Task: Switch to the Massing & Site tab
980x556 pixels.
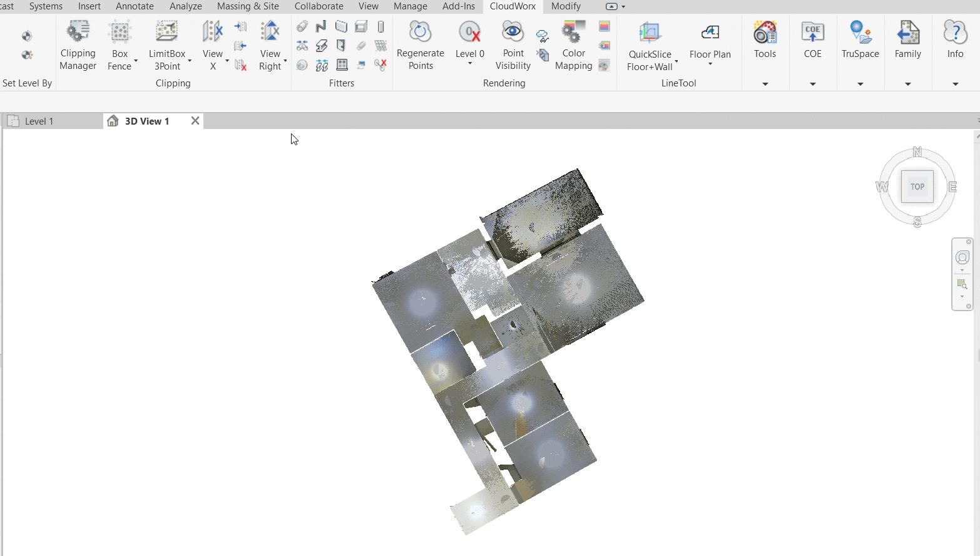Action: (248, 6)
